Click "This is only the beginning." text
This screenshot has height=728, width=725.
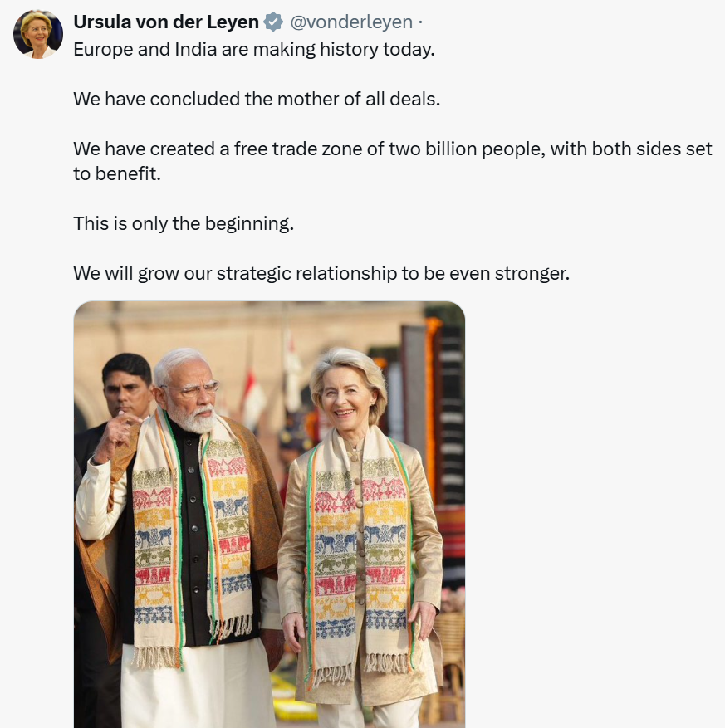183,223
